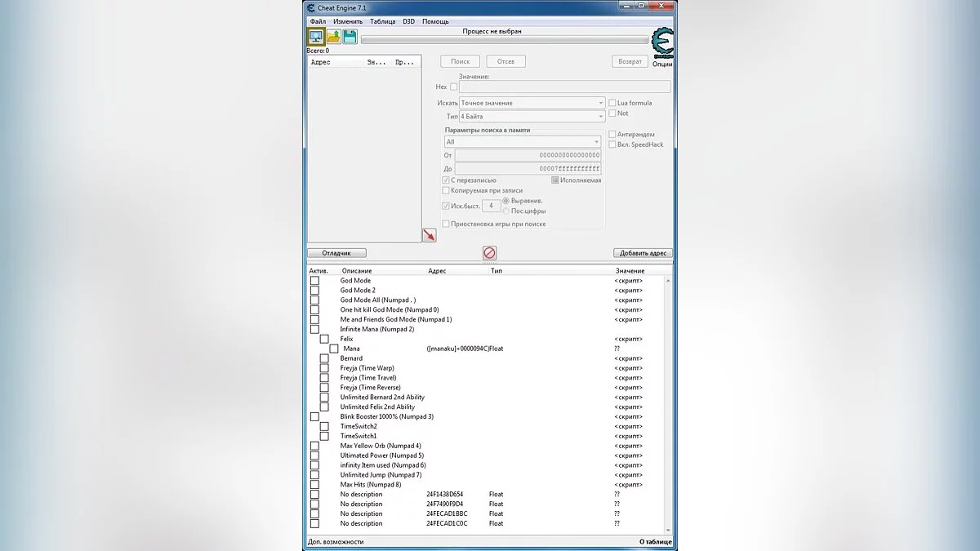Open the process selection icon
Image resolution: width=980 pixels, height=551 pixels.
click(x=315, y=37)
